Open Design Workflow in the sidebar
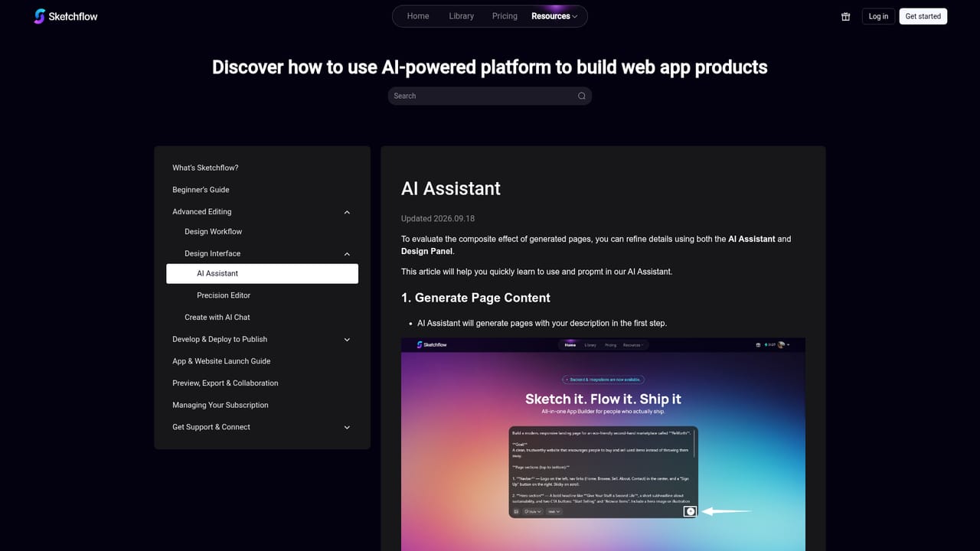Screen dimensions: 980x551 tap(213, 232)
